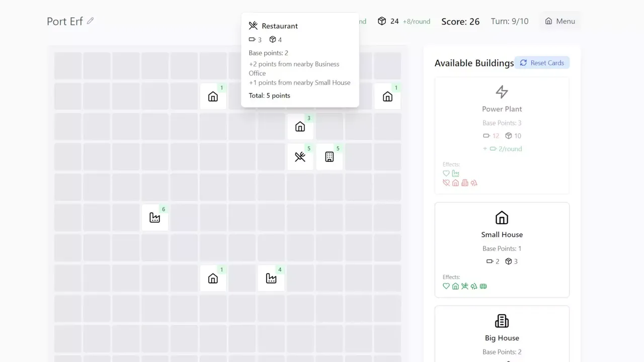
Task: Click red trees effect icon on Power Plant card
Action: pyautogui.click(x=474, y=183)
